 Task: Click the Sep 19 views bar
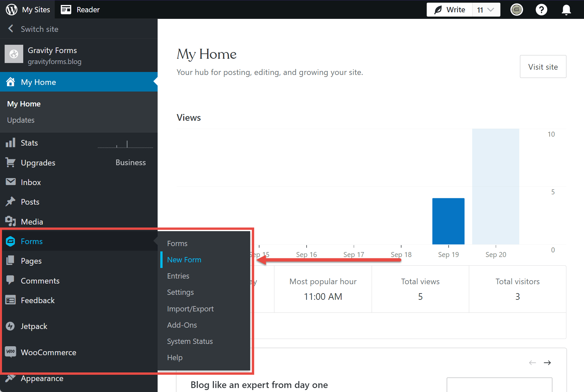pyautogui.click(x=448, y=221)
